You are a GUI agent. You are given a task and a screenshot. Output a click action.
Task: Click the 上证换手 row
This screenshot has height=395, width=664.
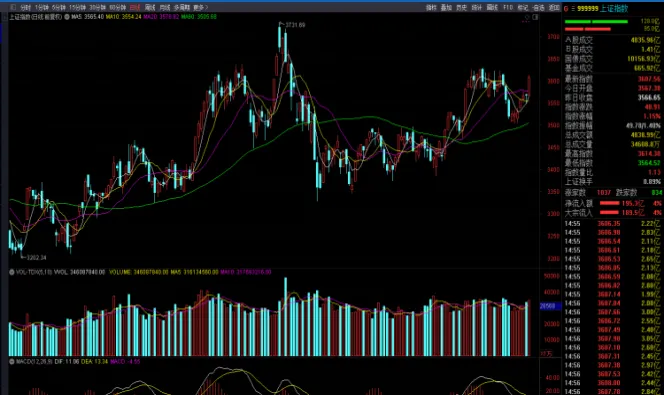pos(612,182)
